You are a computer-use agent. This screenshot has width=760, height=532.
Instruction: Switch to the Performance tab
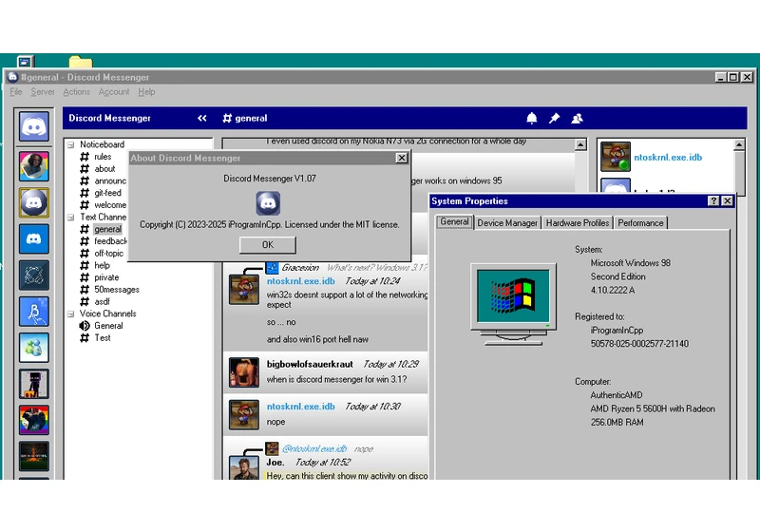(x=640, y=223)
